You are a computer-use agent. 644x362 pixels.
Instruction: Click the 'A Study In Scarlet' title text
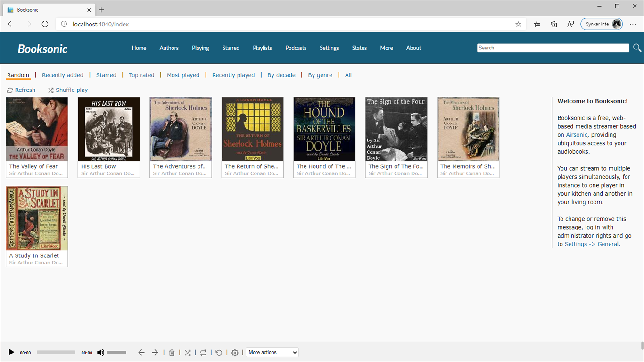(34, 255)
